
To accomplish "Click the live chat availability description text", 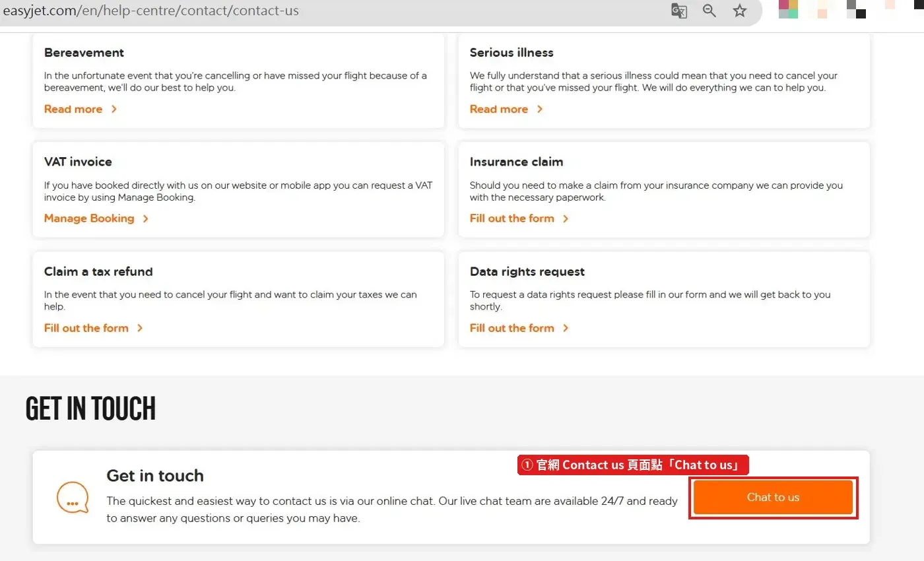I will tap(392, 510).
